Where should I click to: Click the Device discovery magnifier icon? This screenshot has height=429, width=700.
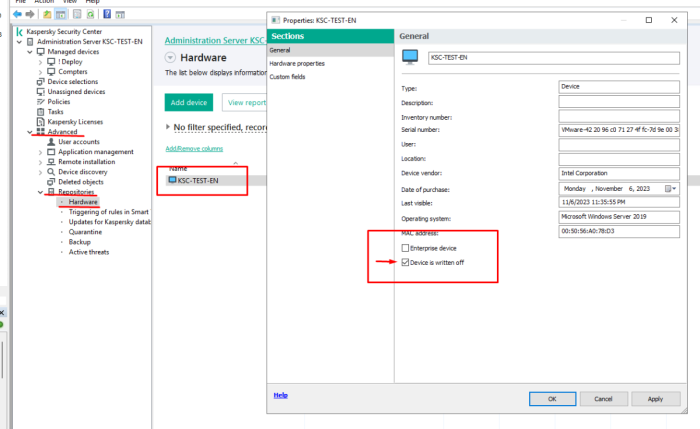[x=51, y=172]
